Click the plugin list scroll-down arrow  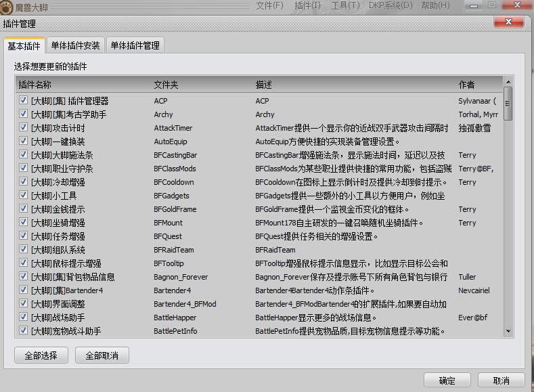[508, 331]
